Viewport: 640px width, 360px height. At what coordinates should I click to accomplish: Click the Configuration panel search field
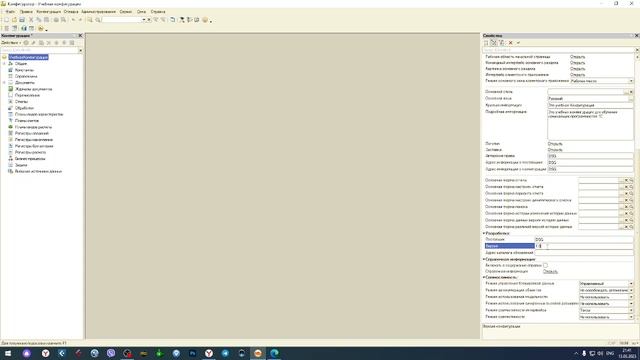pos(39,50)
